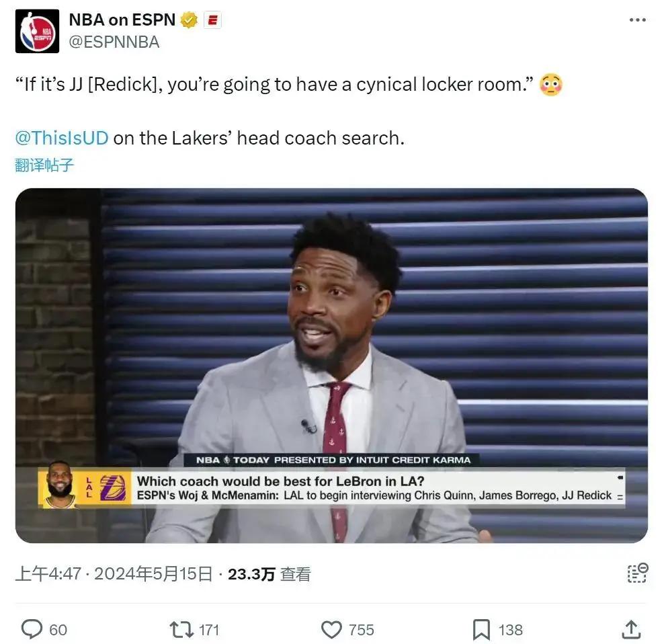Click the 翻译帖子 translate post link
The width and height of the screenshot is (666, 644).
click(44, 165)
